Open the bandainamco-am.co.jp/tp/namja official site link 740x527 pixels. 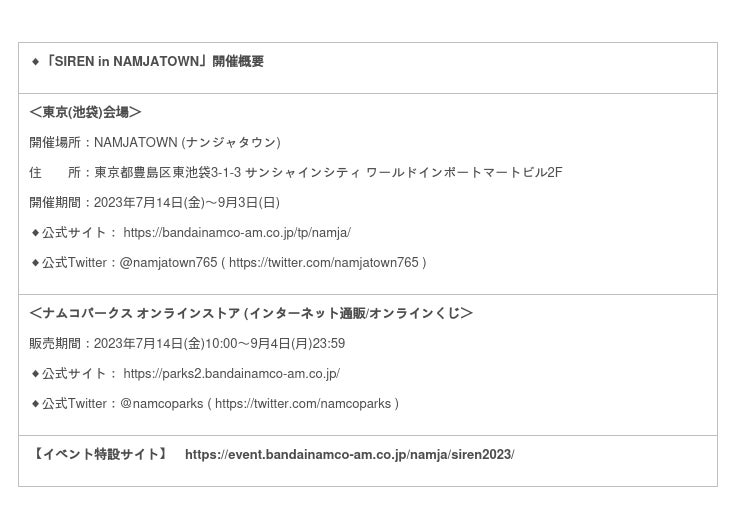tap(237, 233)
